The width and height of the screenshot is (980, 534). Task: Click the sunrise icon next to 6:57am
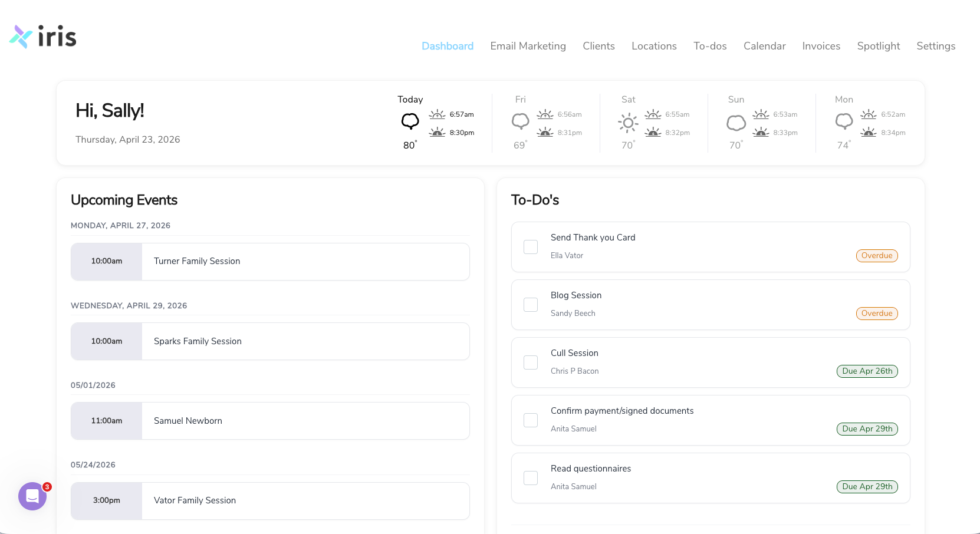pos(436,114)
